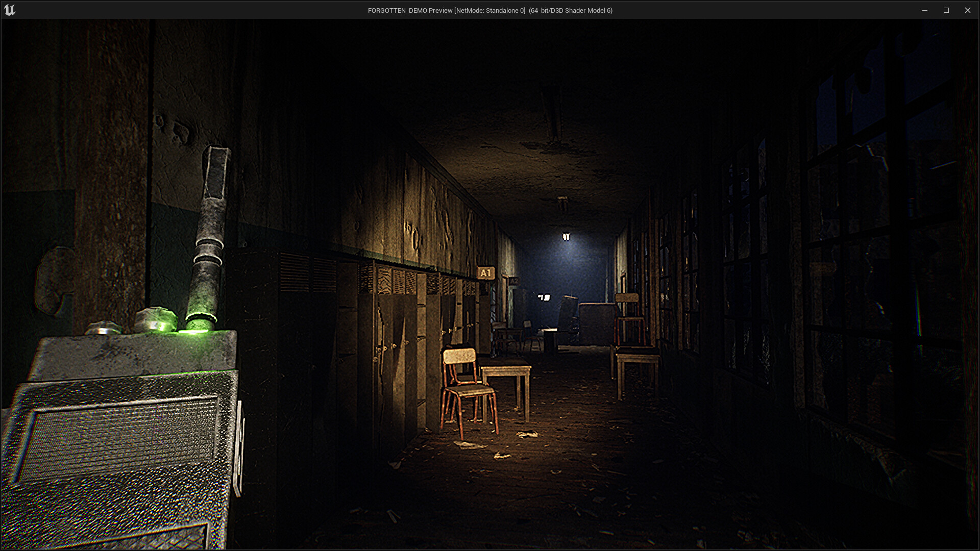The height and width of the screenshot is (551, 980).
Task: Click the FORGOTTEN_DEMO Preview title text
Action: (489, 10)
